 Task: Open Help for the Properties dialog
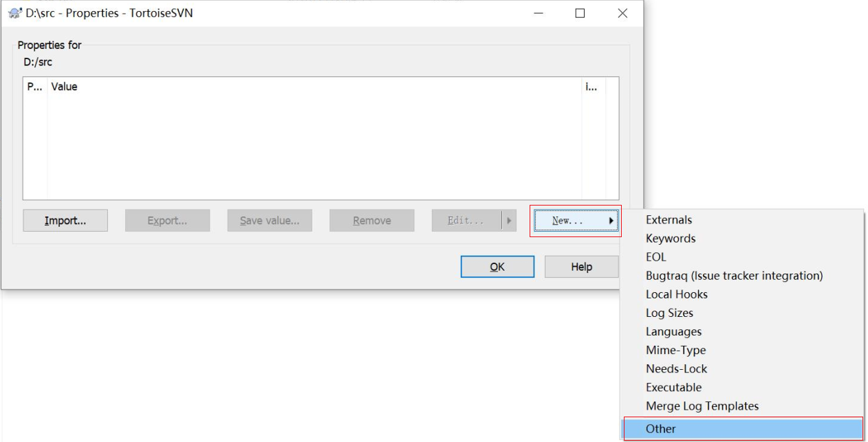click(582, 266)
